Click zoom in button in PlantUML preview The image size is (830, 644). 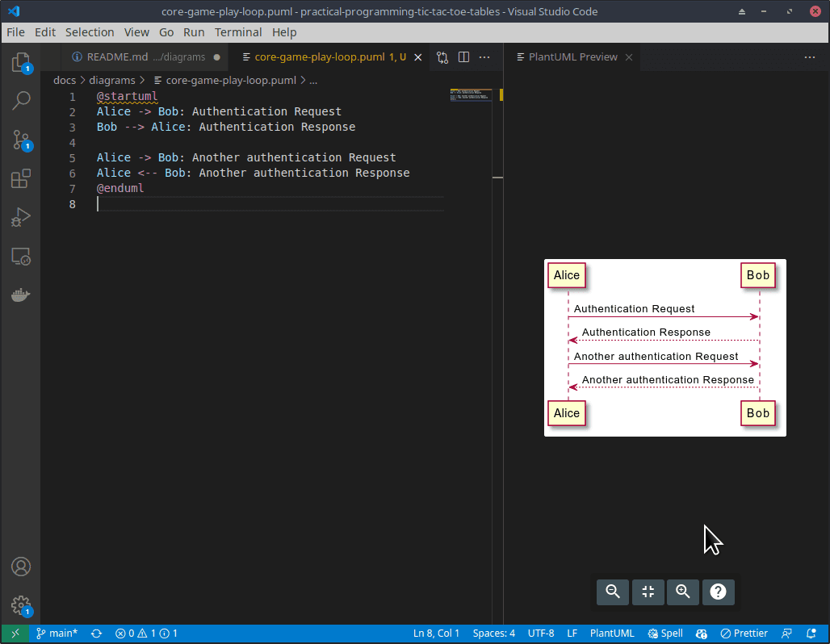pos(683,592)
